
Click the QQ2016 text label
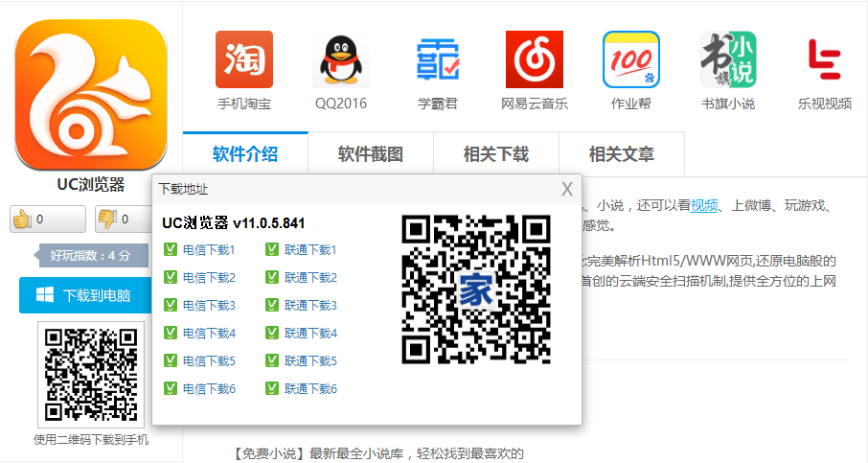tap(341, 104)
